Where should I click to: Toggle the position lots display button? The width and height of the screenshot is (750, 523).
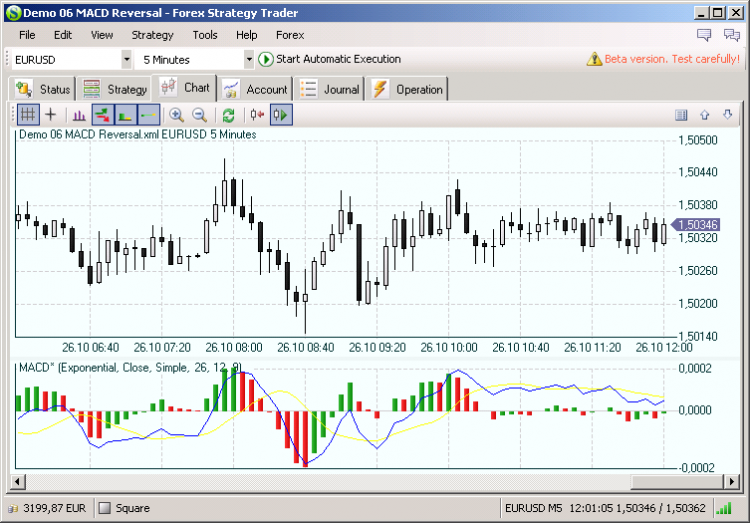click(x=125, y=115)
